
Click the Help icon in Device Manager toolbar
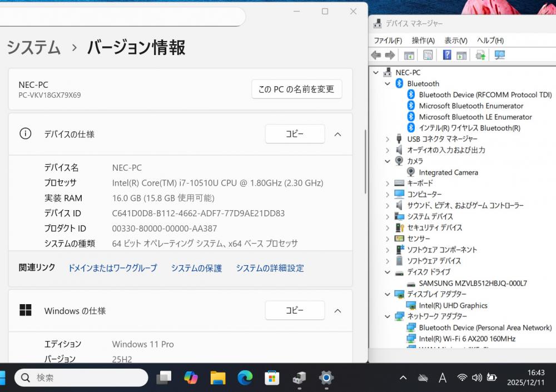tap(446, 55)
